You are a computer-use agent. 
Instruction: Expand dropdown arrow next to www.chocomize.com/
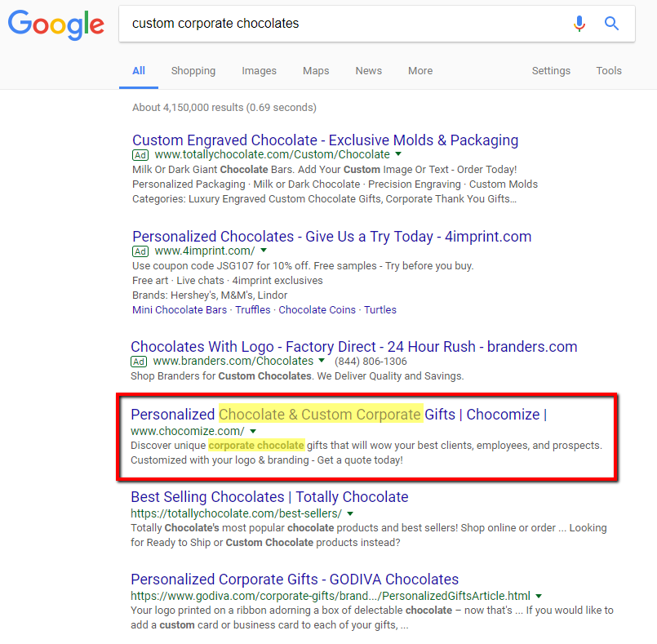tap(253, 431)
